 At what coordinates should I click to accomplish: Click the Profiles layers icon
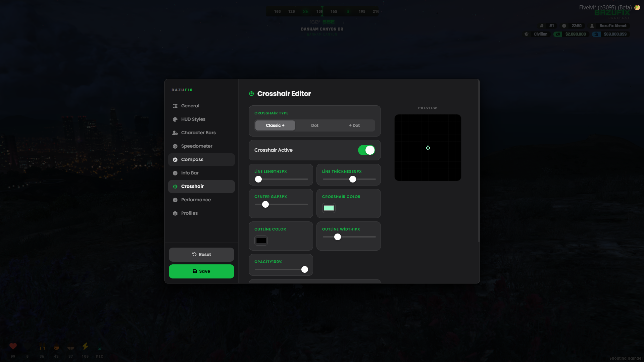point(175,213)
